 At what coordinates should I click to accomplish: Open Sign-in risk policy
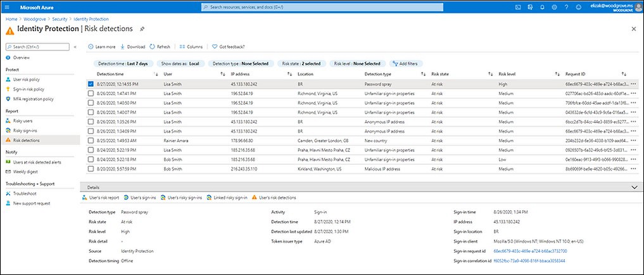click(x=28, y=89)
